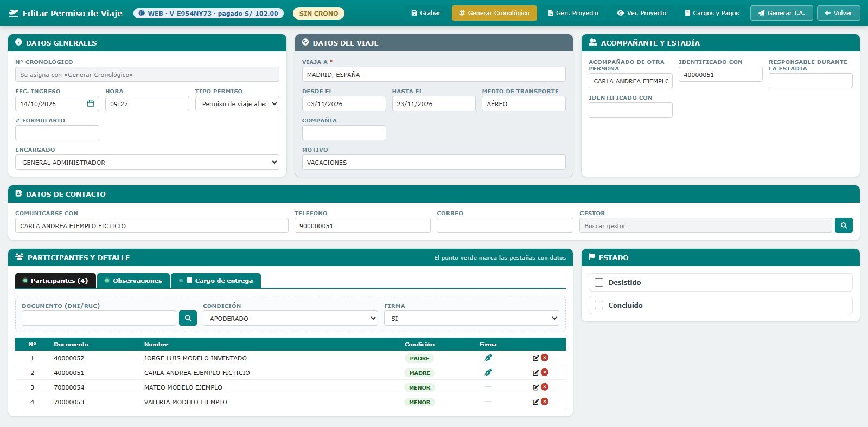Select the Cargo de entrega tab
The image size is (868, 427).
tap(216, 281)
